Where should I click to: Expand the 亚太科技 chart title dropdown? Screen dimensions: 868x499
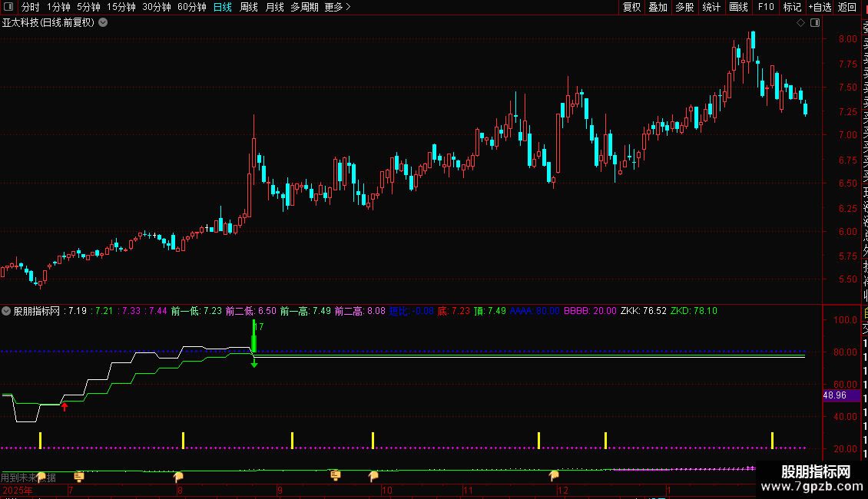[x=103, y=23]
